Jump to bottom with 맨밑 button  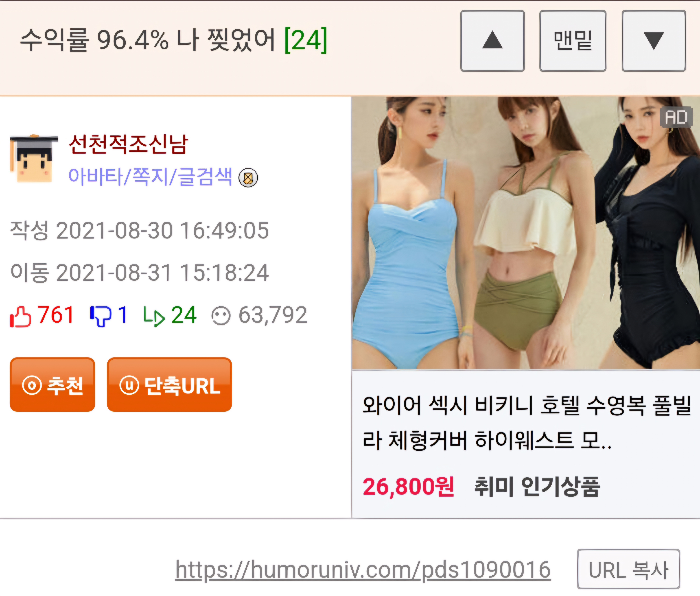(x=573, y=41)
